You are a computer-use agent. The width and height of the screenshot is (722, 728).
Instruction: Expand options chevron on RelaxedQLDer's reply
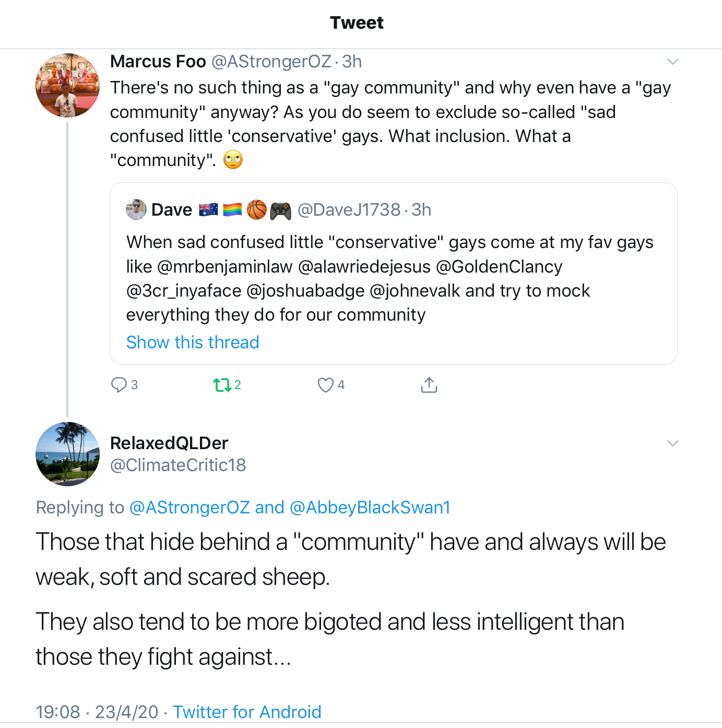(673, 443)
